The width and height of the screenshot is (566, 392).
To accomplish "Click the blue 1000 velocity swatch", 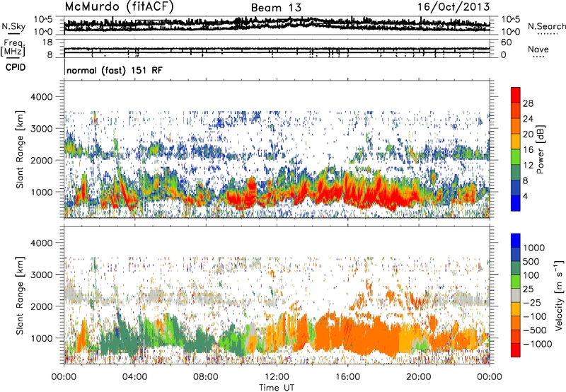I will [516, 241].
